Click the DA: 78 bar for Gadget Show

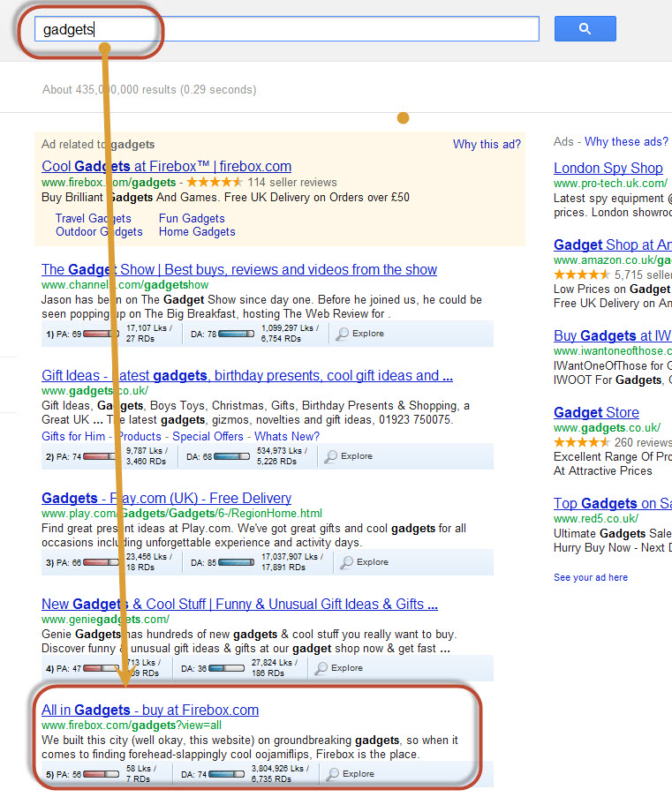click(236, 334)
